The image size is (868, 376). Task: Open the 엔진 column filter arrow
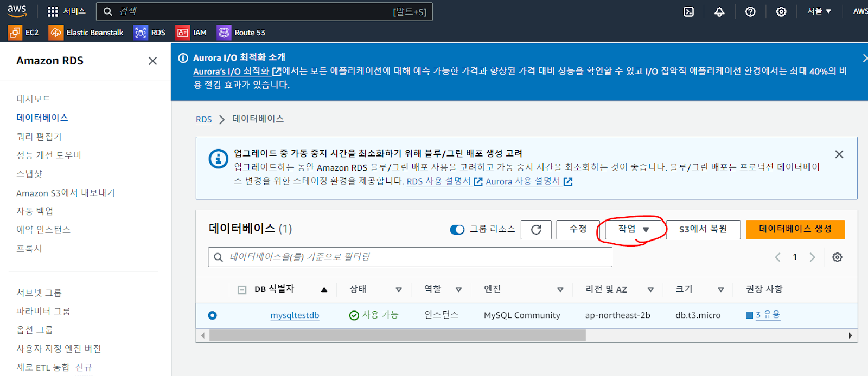coord(560,290)
